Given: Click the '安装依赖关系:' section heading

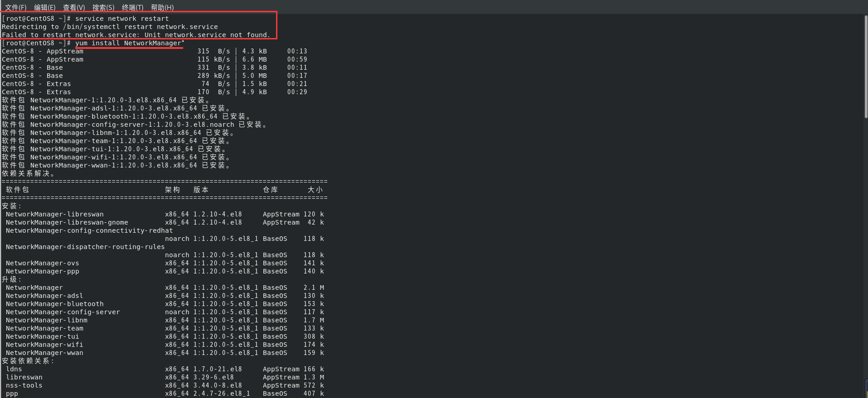Looking at the screenshot, I should point(28,361).
